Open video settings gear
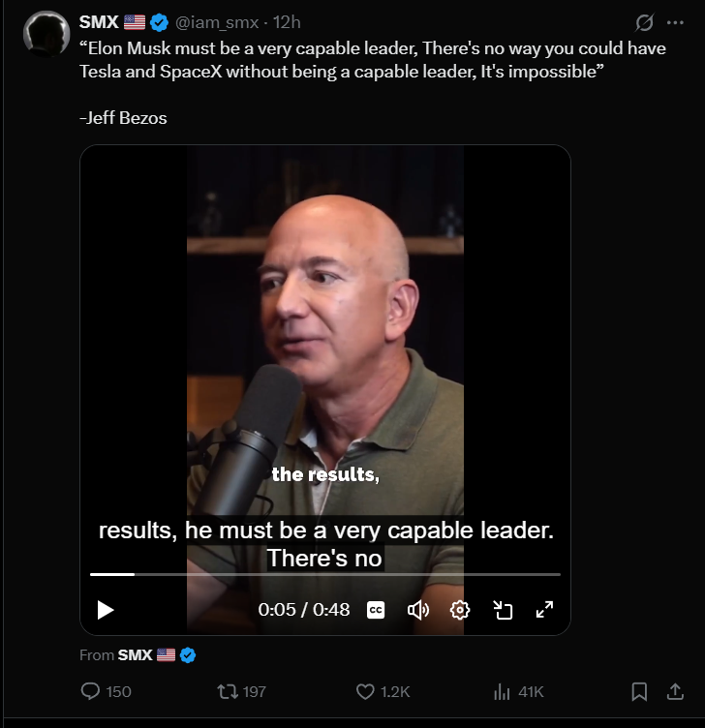 tap(460, 610)
